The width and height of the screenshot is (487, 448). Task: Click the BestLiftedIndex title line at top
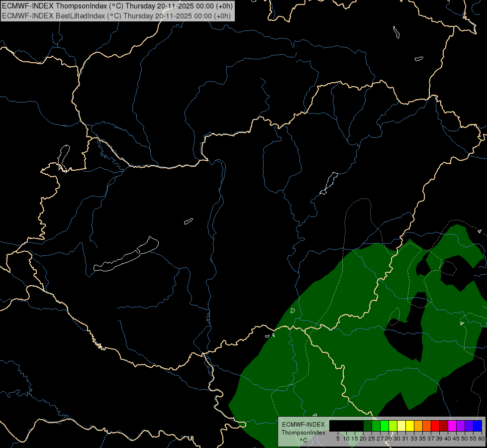pos(116,16)
